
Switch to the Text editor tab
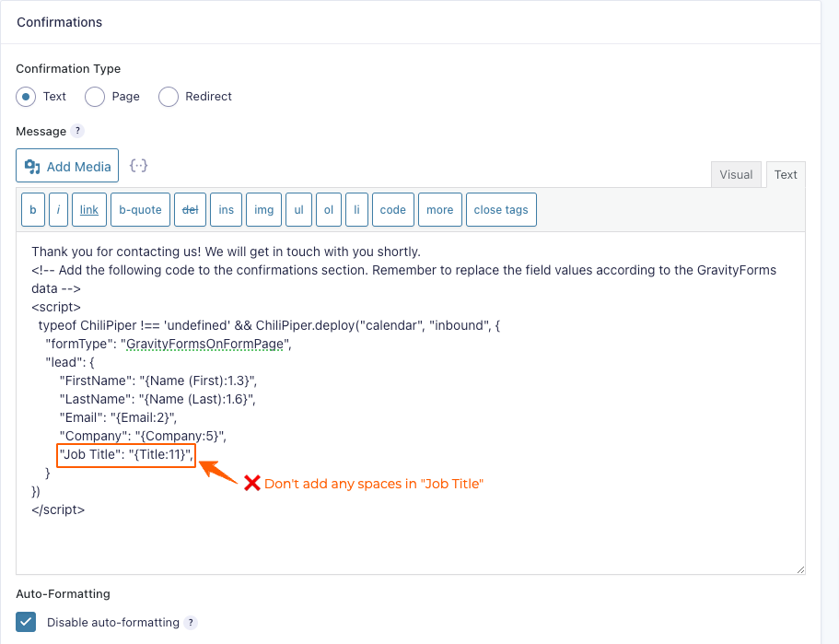tap(786, 174)
